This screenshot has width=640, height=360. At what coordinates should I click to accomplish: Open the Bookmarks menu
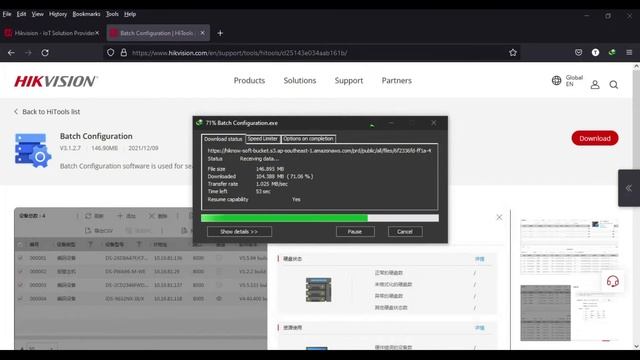(86, 14)
